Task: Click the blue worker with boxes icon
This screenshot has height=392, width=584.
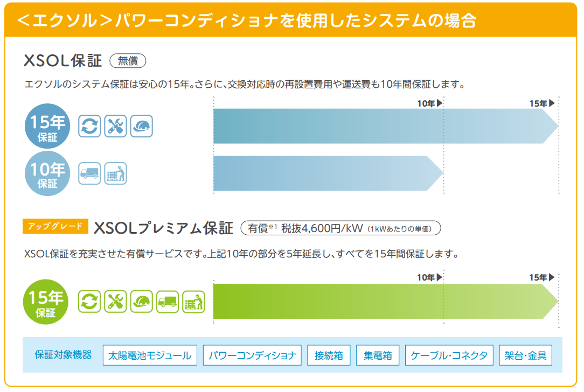Action: point(115,173)
